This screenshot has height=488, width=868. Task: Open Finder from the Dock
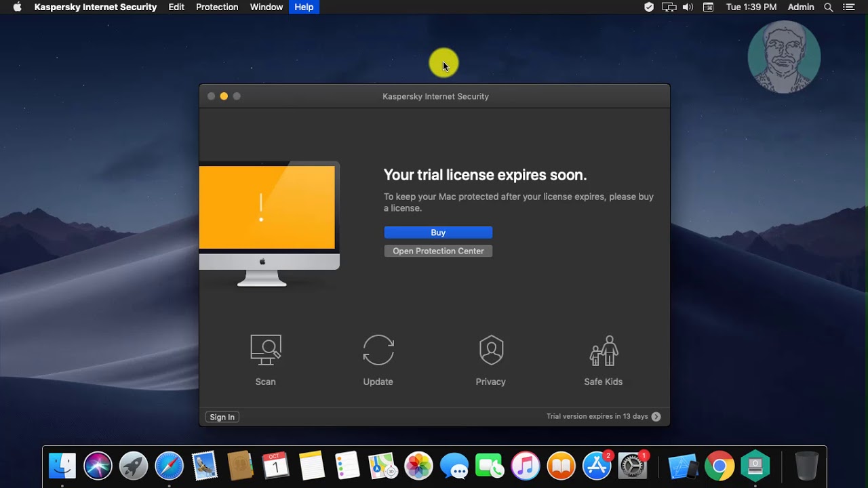pos(62,466)
